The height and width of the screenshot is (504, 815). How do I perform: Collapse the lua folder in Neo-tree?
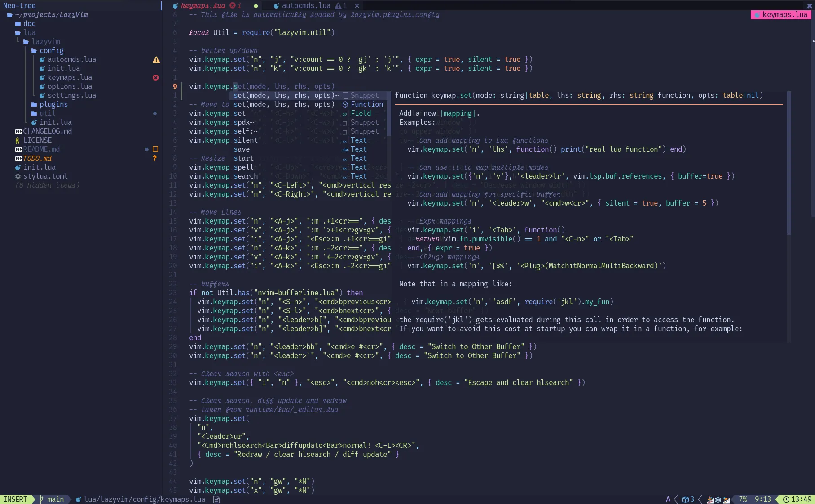pos(25,33)
